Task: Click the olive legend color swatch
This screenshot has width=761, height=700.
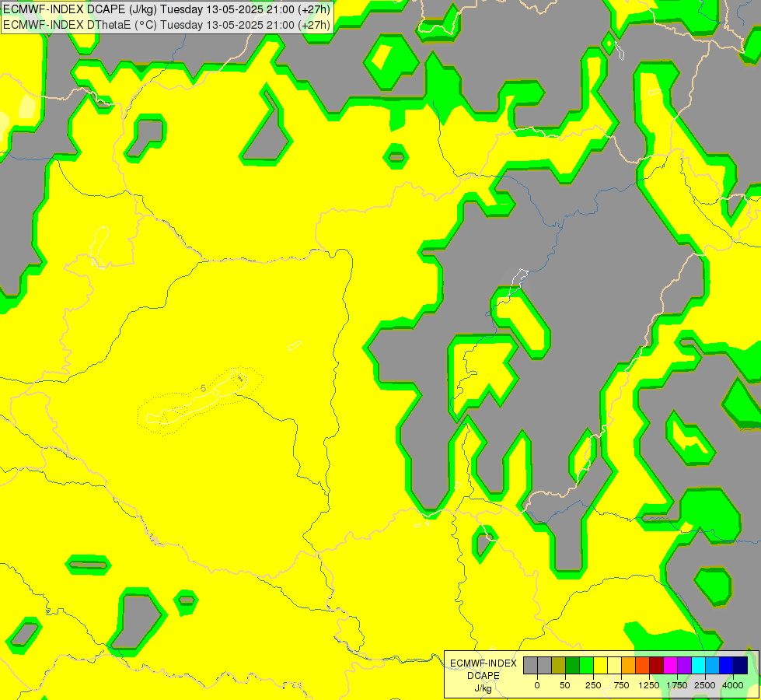Action: [559, 665]
